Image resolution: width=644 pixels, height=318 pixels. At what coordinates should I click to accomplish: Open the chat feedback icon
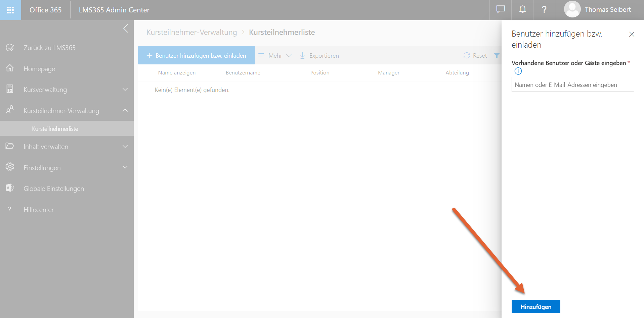(x=501, y=10)
